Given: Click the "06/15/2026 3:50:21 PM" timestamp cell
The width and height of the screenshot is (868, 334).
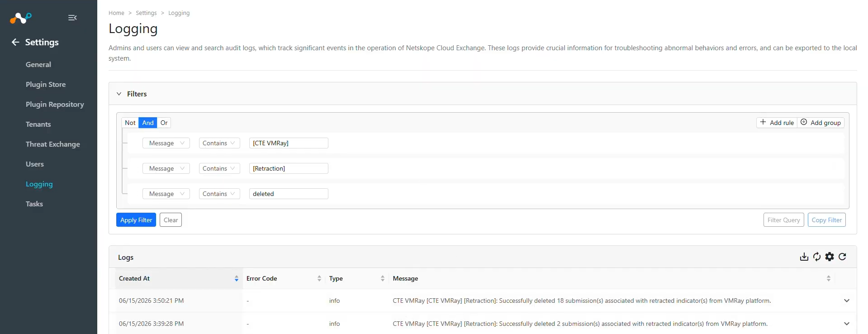Looking at the screenshot, I should click(x=151, y=301).
